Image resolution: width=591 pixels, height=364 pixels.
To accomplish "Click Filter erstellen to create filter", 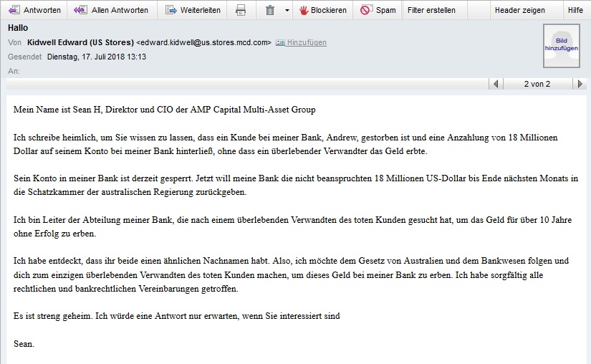I will coord(431,10).
